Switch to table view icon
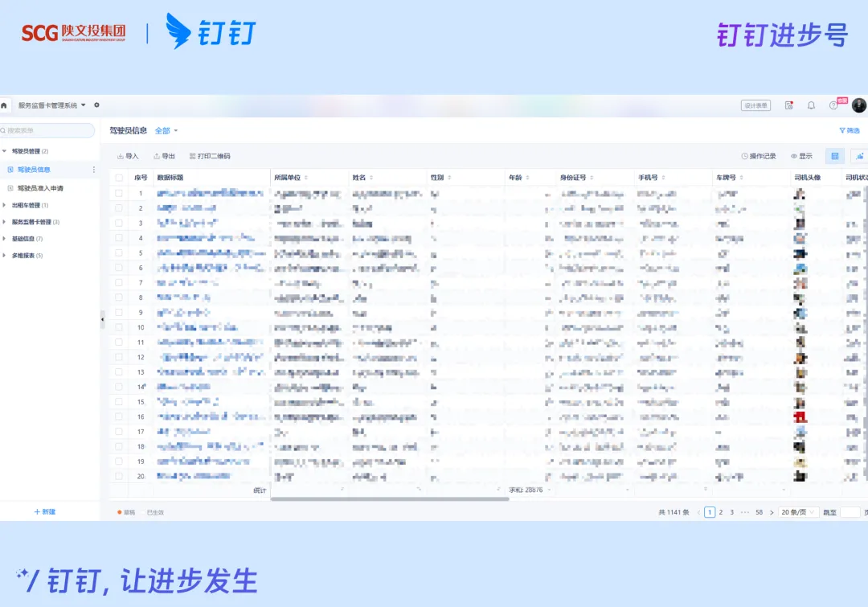Viewport: 868px width, 607px height. point(835,156)
